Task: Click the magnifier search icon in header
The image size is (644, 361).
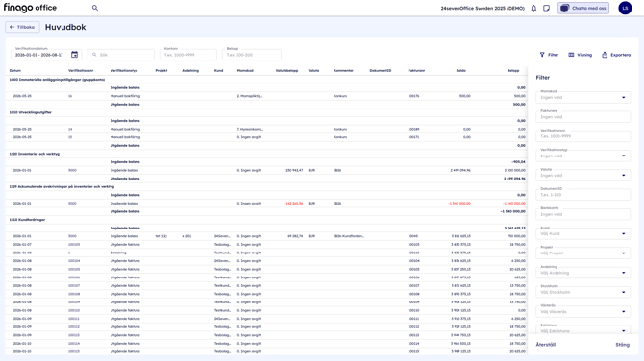Action: pos(95,8)
